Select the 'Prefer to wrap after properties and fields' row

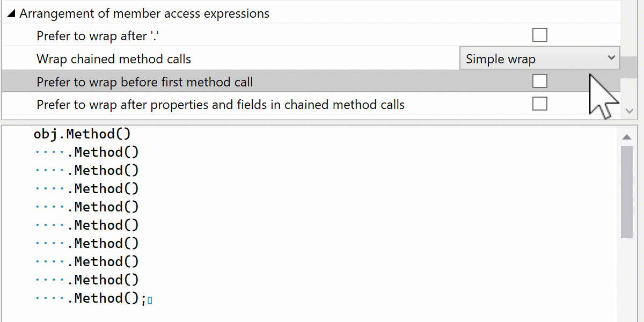tap(221, 105)
